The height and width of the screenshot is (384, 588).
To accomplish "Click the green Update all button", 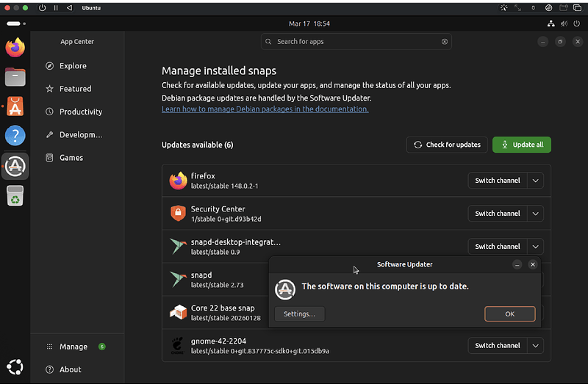I will pos(522,145).
